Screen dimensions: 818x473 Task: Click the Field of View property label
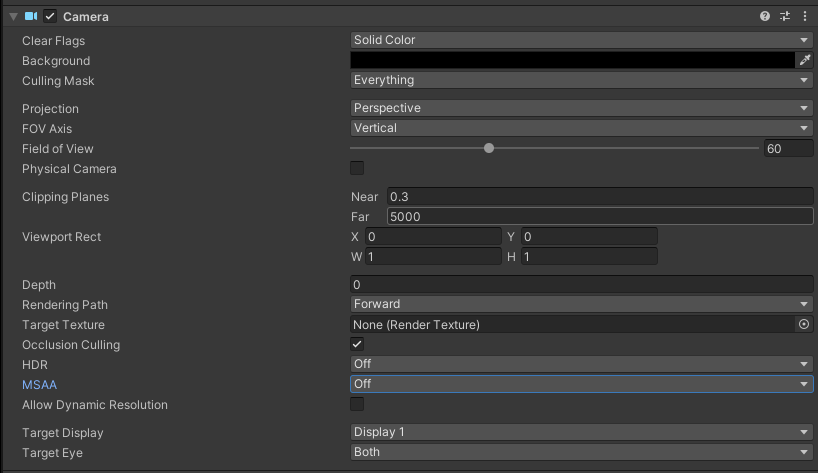point(57,149)
